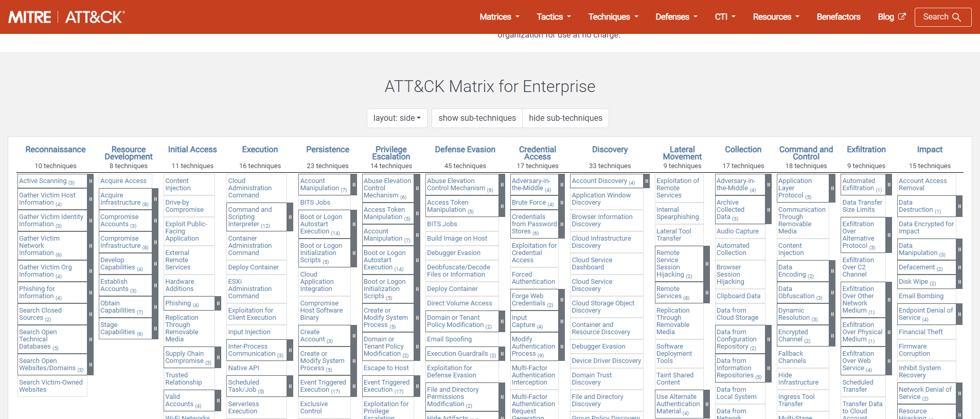Click the MITRE ATT&CK logo

point(66,17)
